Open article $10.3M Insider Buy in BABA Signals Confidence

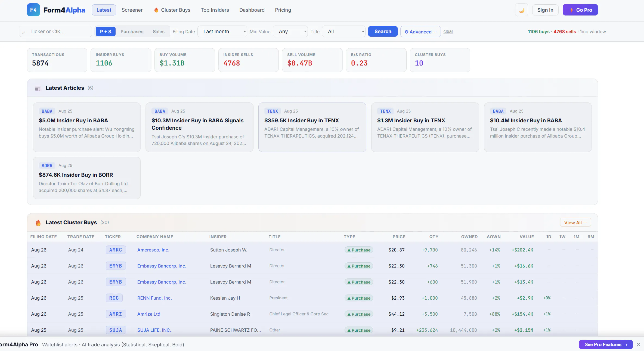point(199,127)
